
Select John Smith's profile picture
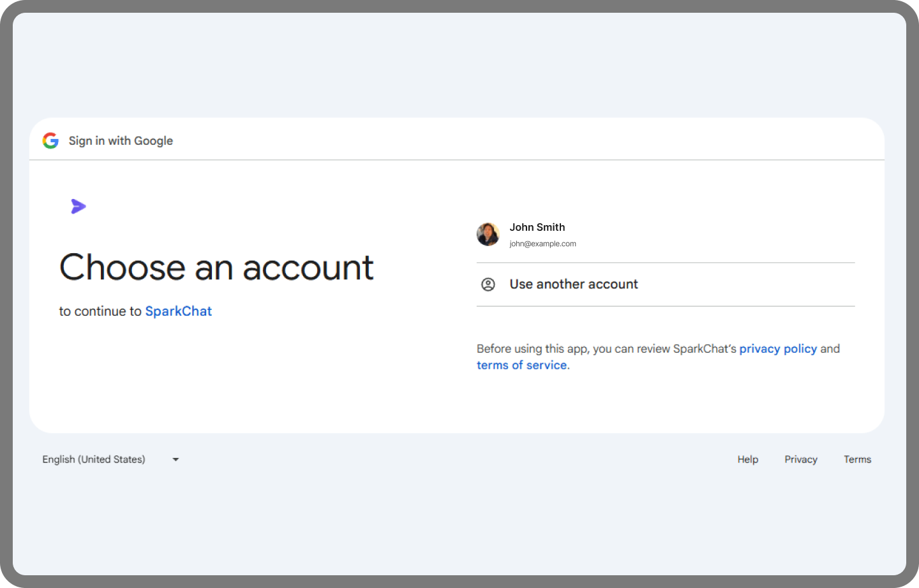488,234
